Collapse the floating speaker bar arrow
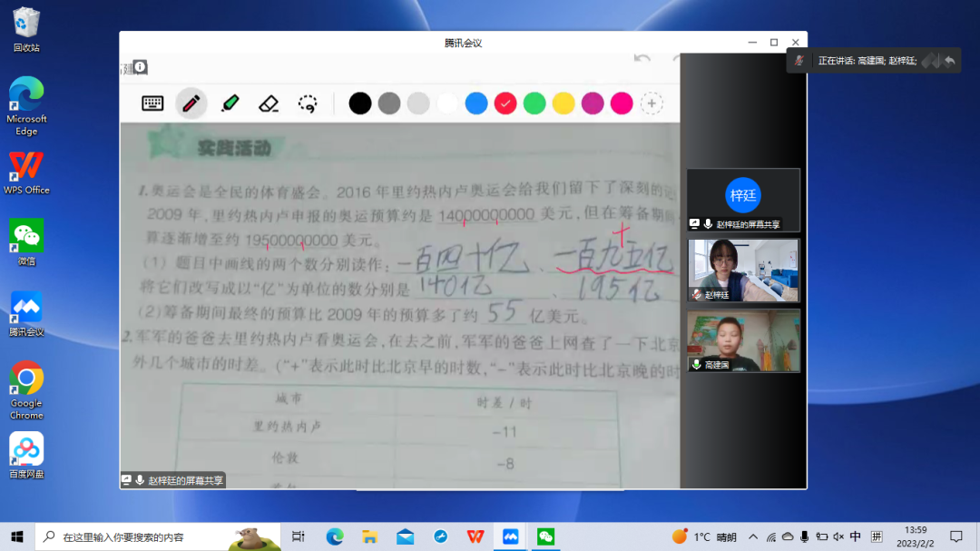 950,61
